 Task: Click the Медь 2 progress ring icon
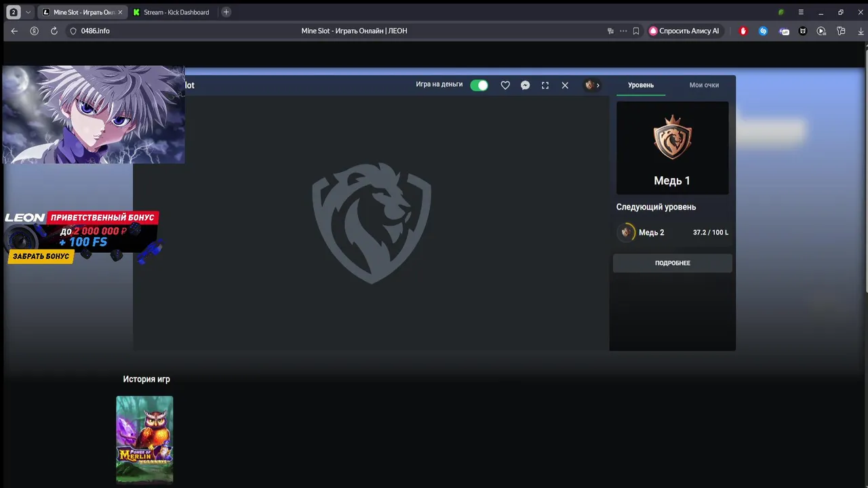[626, 232]
